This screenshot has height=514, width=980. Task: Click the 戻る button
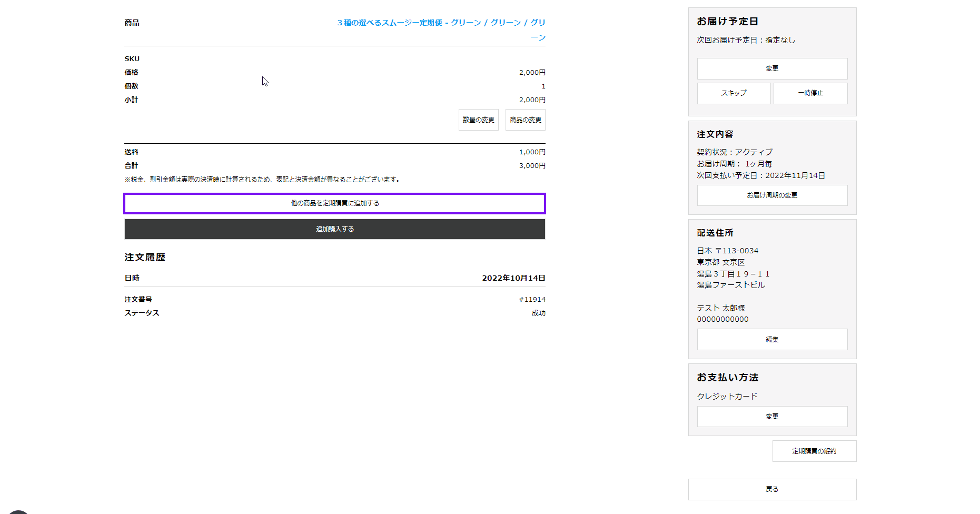[772, 489]
